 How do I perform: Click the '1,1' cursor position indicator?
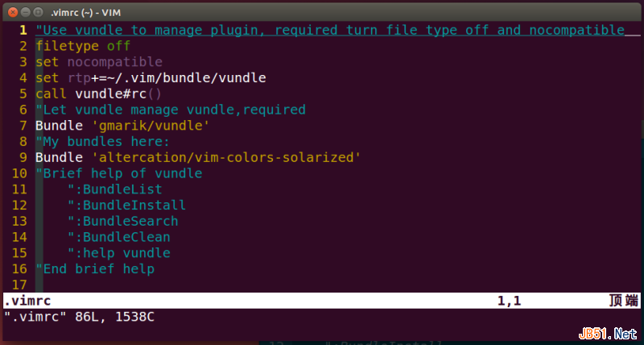click(x=509, y=301)
